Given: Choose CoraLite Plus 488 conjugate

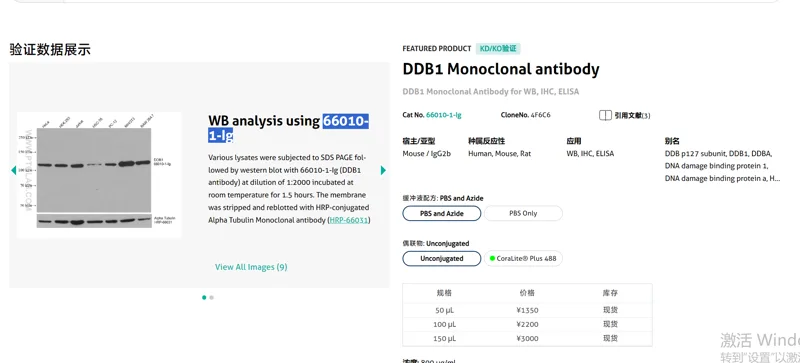Looking at the screenshot, I should pyautogui.click(x=523, y=258).
